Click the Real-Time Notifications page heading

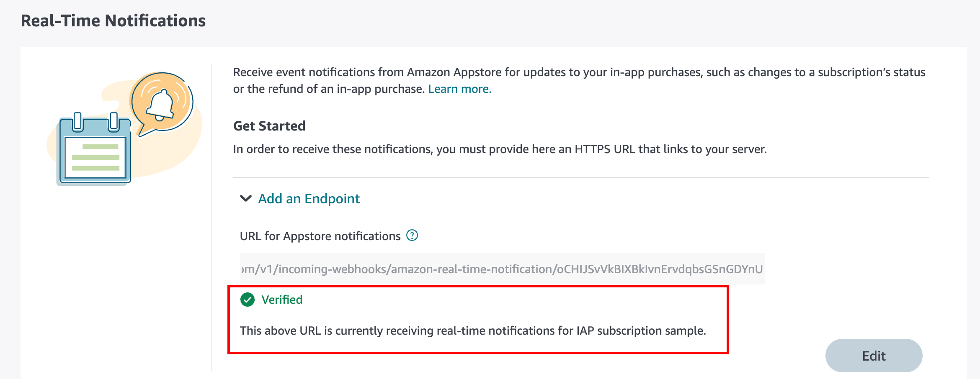tap(113, 20)
